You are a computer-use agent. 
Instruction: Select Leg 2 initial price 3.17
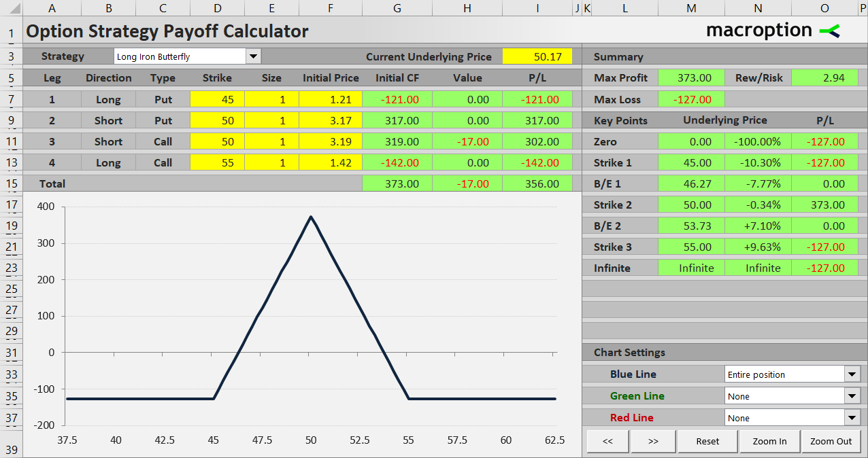coord(331,120)
